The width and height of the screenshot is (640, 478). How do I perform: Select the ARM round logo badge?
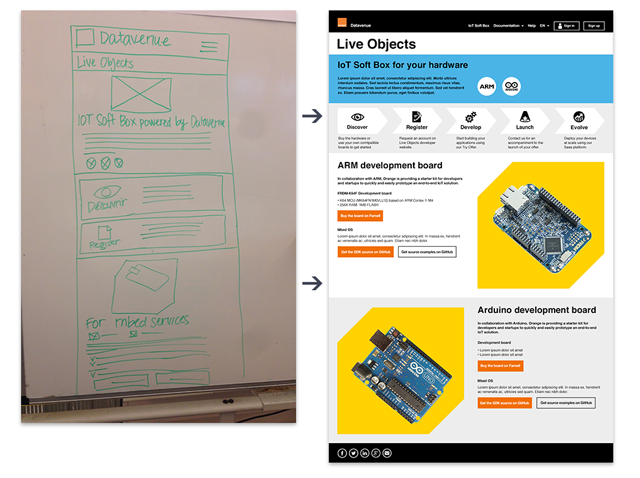[x=487, y=87]
